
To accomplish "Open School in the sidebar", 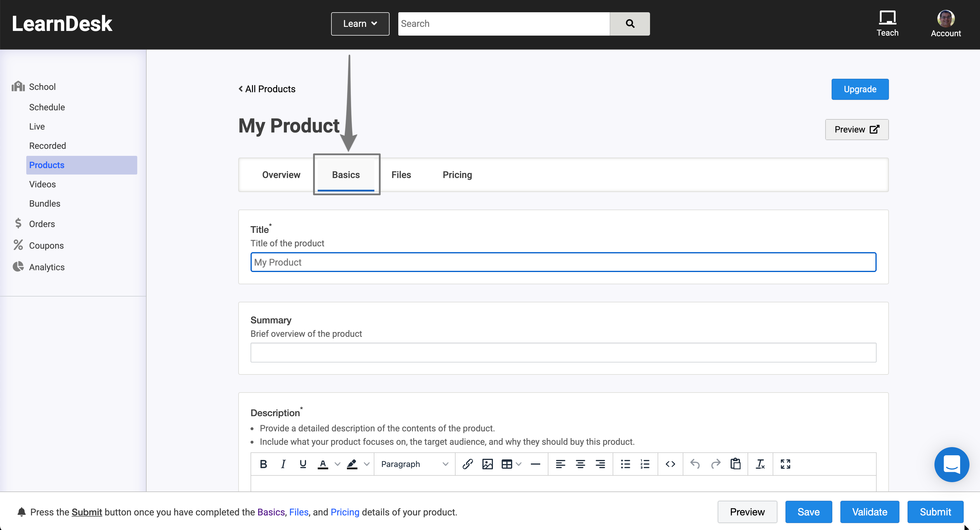I will tap(42, 87).
